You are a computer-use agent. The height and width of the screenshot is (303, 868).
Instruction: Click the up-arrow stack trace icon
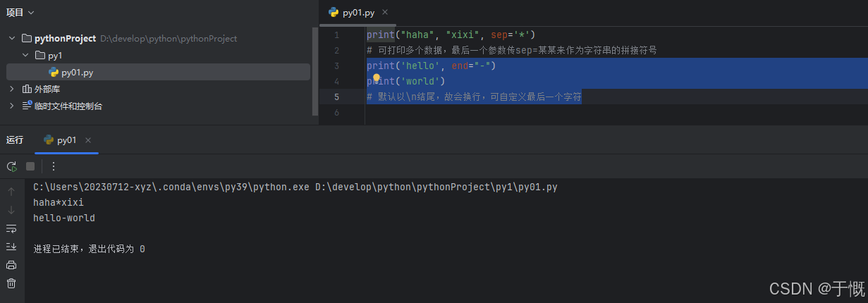pos(11,192)
